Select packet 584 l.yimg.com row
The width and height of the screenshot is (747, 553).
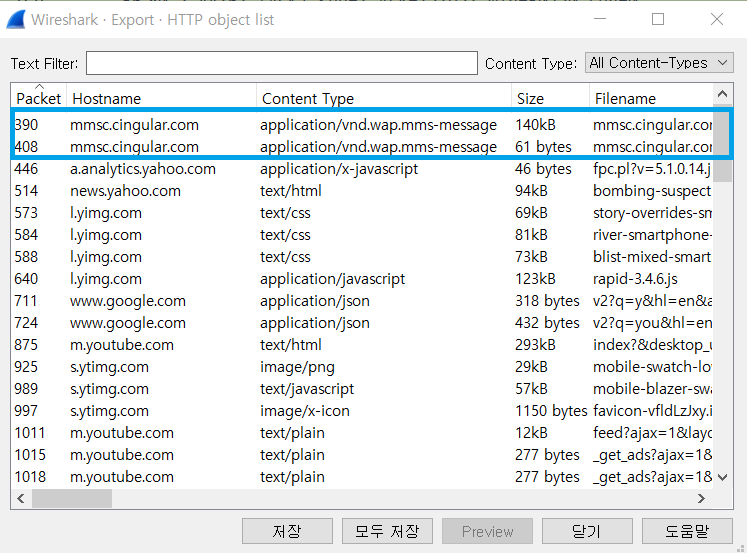coord(363,235)
